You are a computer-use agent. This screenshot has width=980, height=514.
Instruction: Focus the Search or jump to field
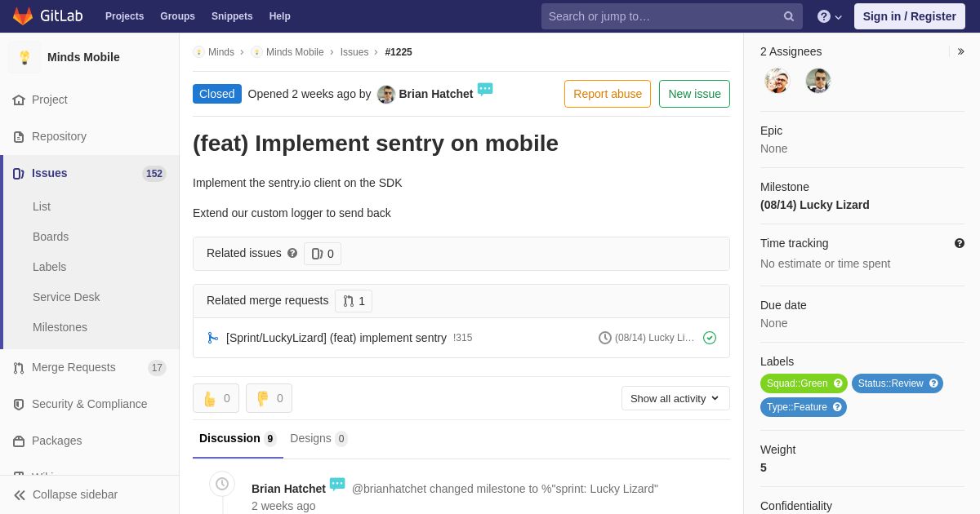pyautogui.click(x=671, y=16)
